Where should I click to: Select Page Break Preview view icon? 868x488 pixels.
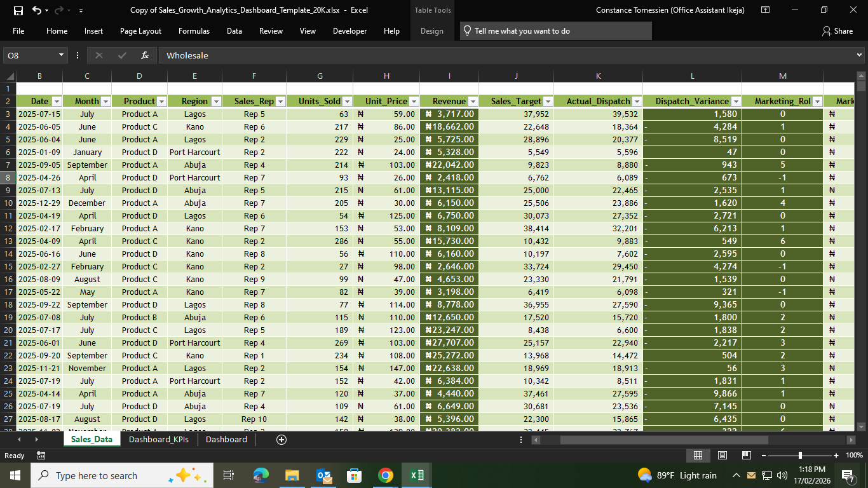(747, 455)
